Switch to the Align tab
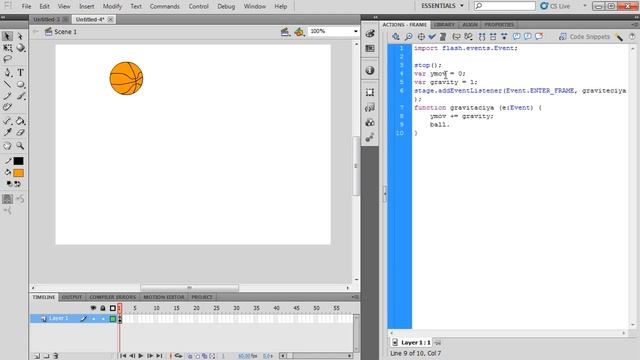The image size is (640, 360). (470, 24)
